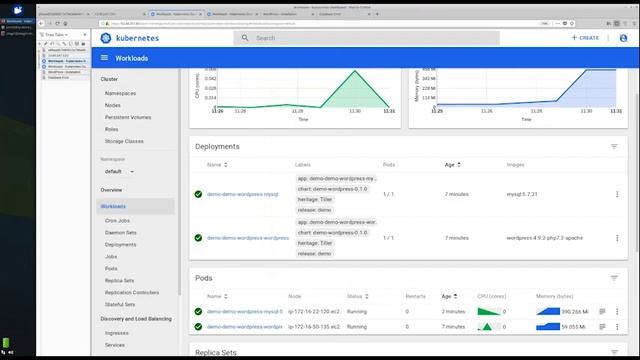Open demo-demo-wordpress-wordpress deployment link
This screenshot has height=360, width=640.
pos(248,238)
